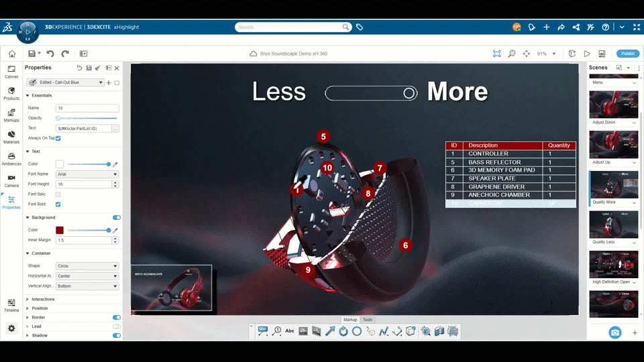This screenshot has width=644, height=362.
Task: Open the container Shape dropdown
Action: click(x=87, y=266)
